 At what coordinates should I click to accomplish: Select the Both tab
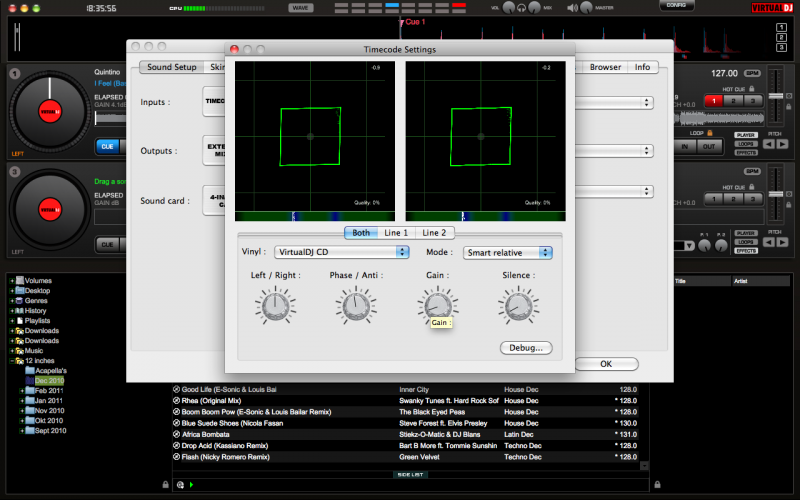point(361,233)
